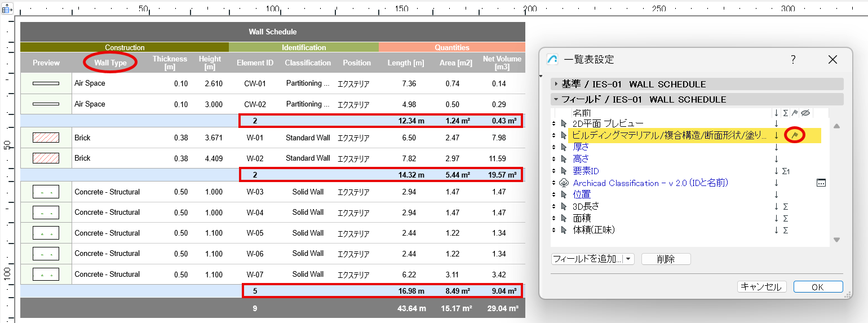The image size is (868, 323).
Task: Select the 2D平面 プレビュー field in the list
Action: click(608, 123)
